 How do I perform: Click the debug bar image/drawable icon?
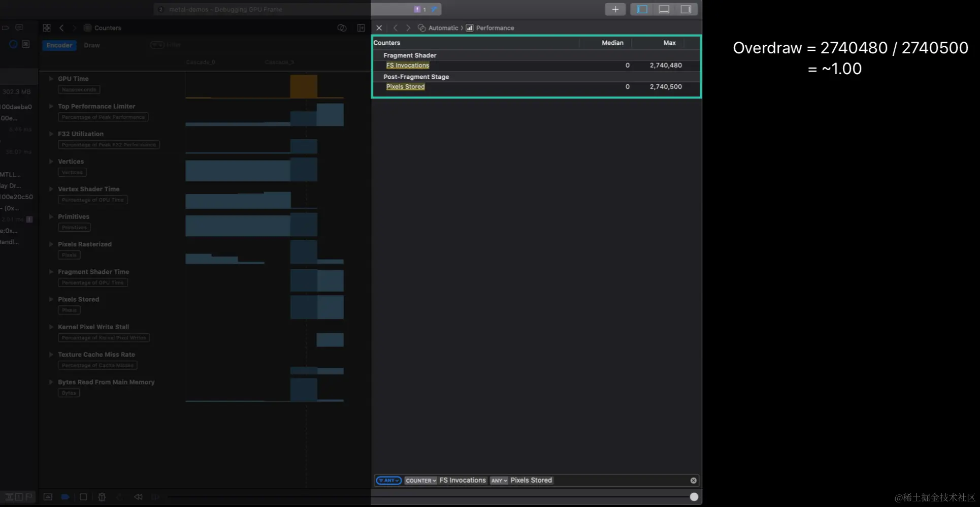tap(48, 497)
